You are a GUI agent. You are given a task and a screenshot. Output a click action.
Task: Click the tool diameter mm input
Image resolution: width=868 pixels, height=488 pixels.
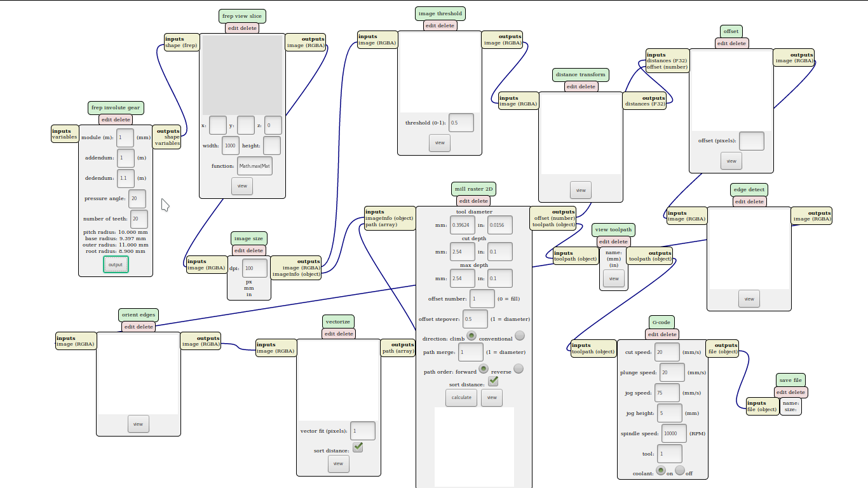(x=463, y=225)
